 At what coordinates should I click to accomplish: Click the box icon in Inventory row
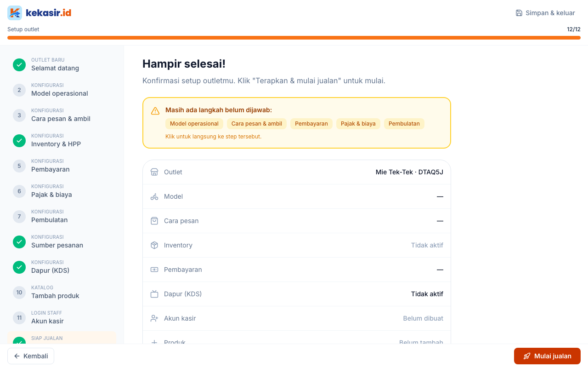pos(154,245)
